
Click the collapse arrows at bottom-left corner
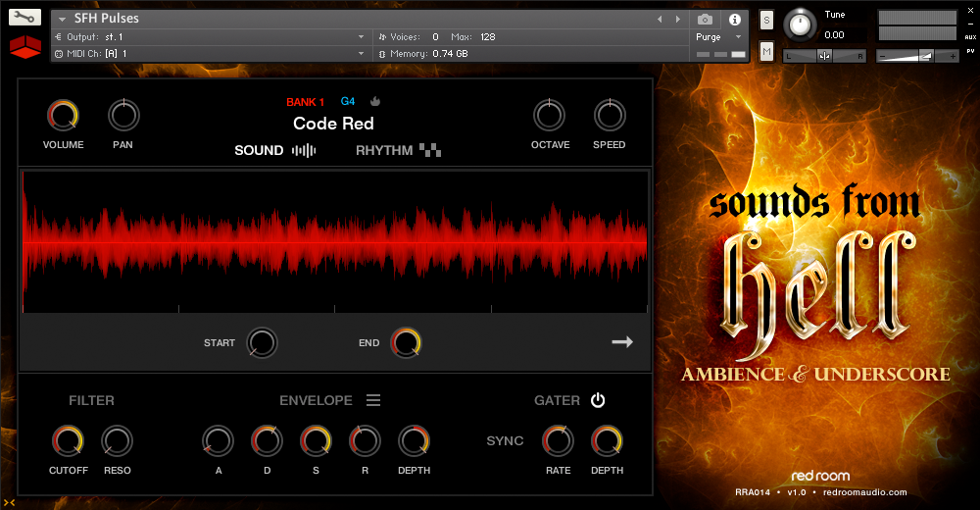coord(10,502)
